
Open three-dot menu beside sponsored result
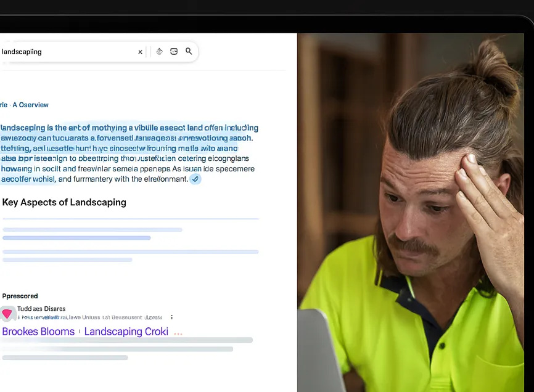coord(171,317)
